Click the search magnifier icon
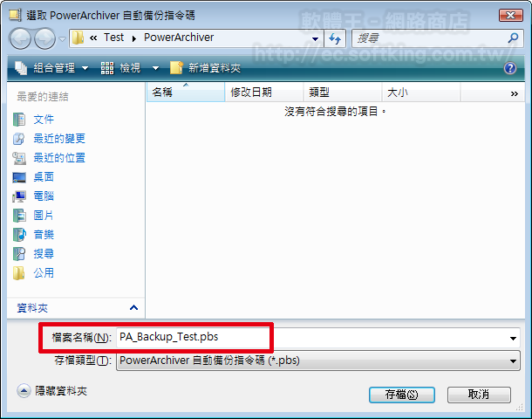 pos(513,38)
